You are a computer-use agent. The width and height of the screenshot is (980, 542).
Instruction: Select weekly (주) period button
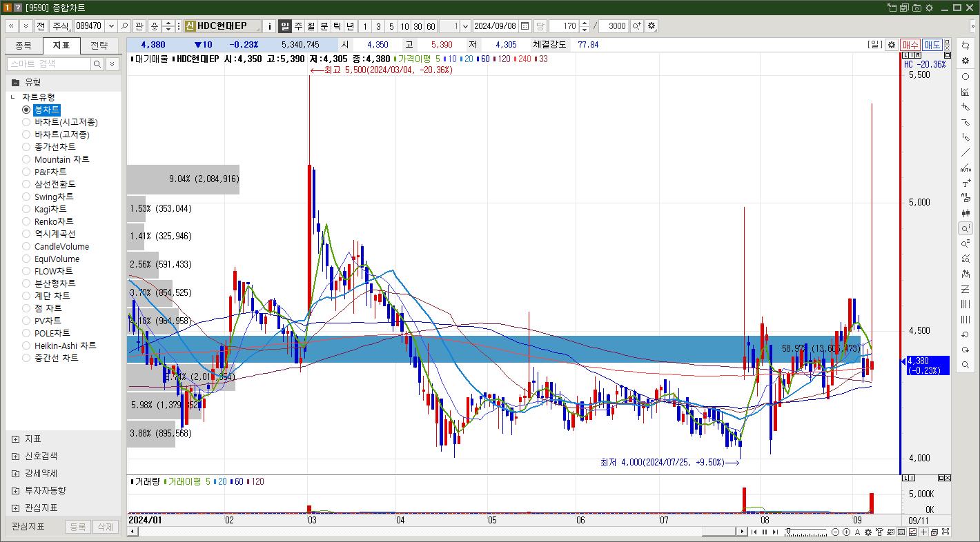pos(298,26)
